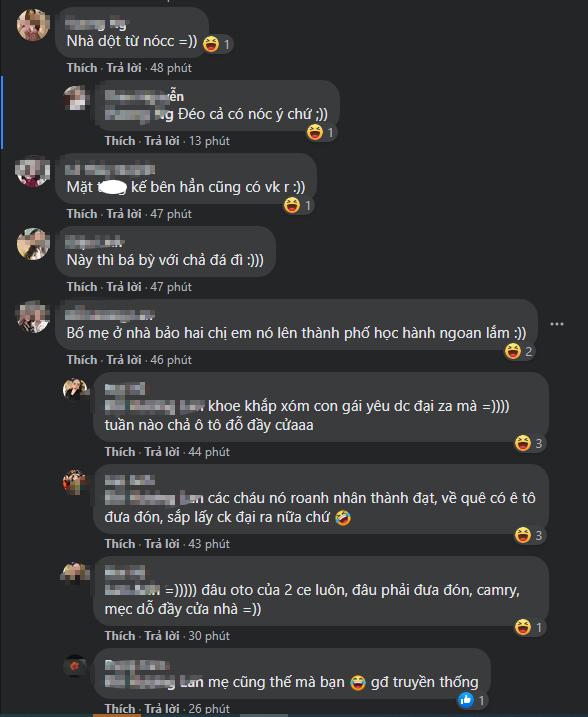Image resolution: width=588 pixels, height=717 pixels.
Task: Open avatar of 'Này thì bá bỳ' commenter
Action: [33, 244]
